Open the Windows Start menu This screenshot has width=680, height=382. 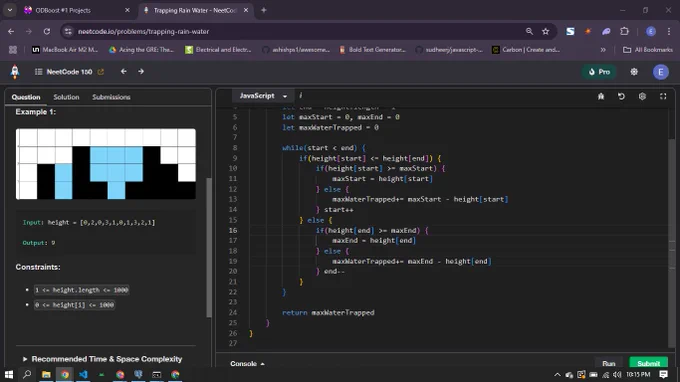[x=9, y=374]
